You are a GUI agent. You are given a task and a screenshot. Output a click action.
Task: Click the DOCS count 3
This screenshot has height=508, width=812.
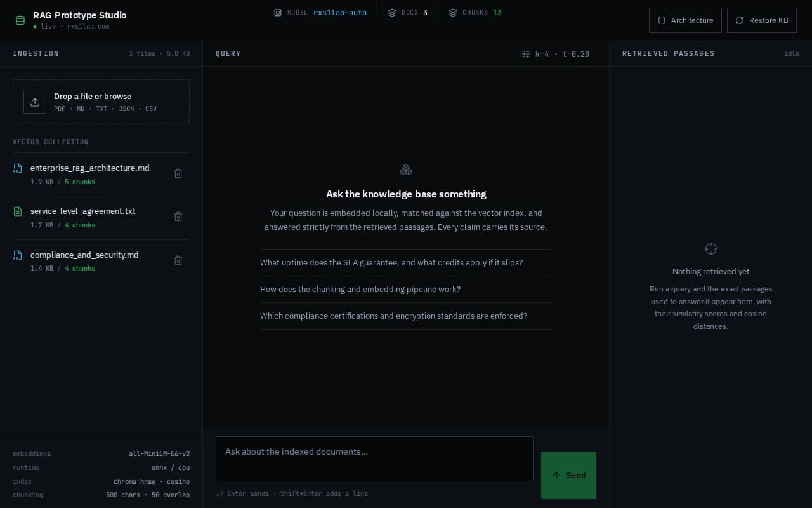(425, 13)
